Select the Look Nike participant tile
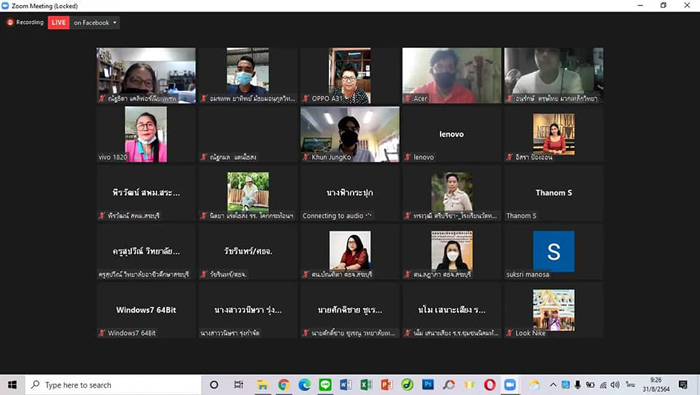Image resolution: width=700 pixels, height=395 pixels. (554, 310)
